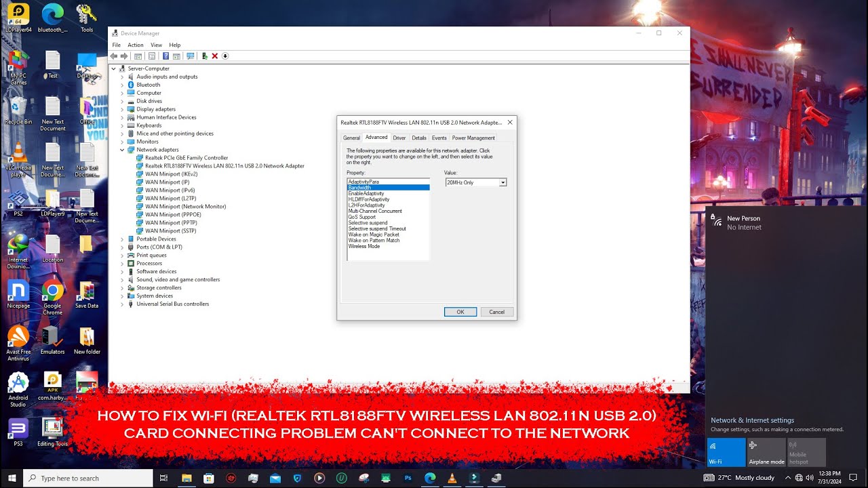
Task: Open the Save Data desktop icon
Action: pos(86,294)
